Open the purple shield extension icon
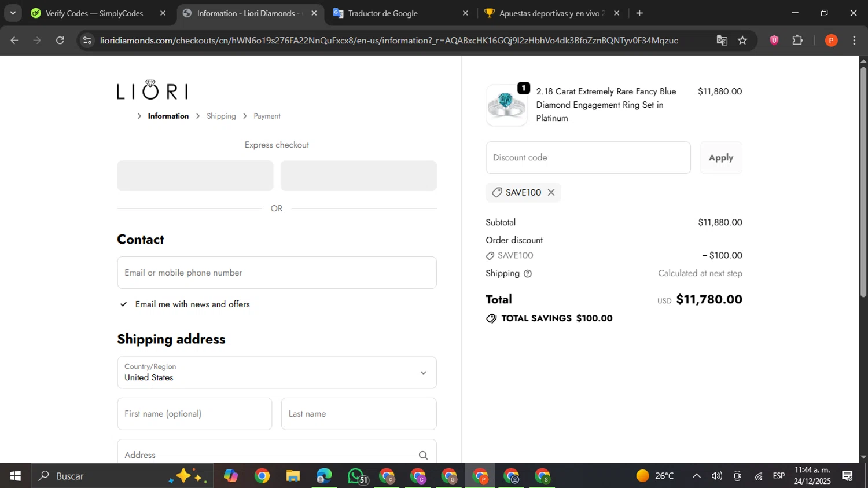 click(774, 40)
